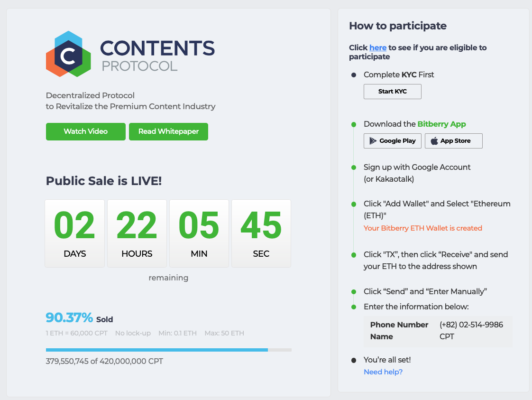Viewport: 532px width, 400px height.
Task: Click the 'Max: 50 ETH' label
Action: (224, 334)
